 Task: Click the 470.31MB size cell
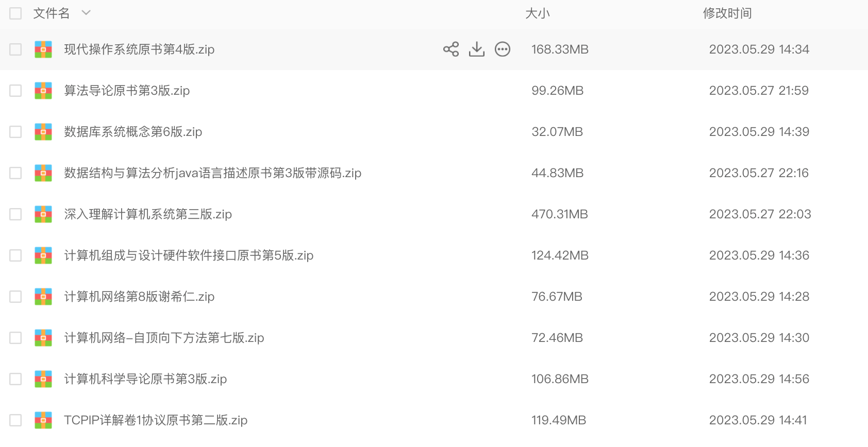pyautogui.click(x=559, y=214)
